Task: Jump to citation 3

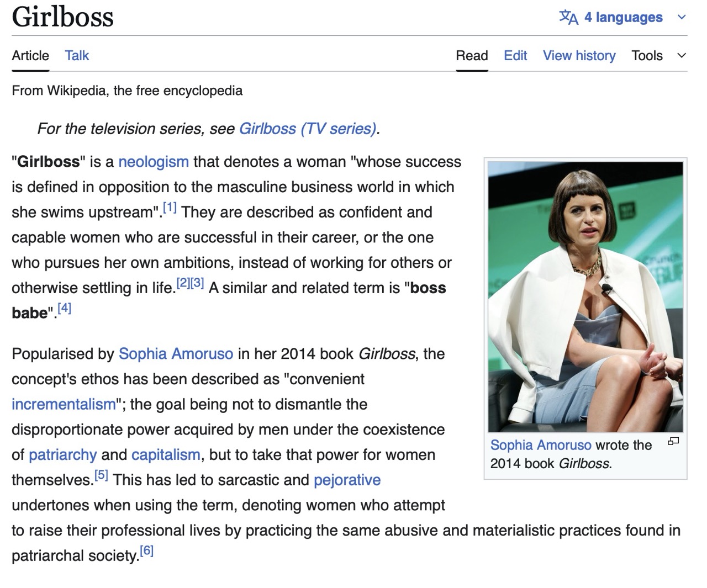Action: click(197, 283)
